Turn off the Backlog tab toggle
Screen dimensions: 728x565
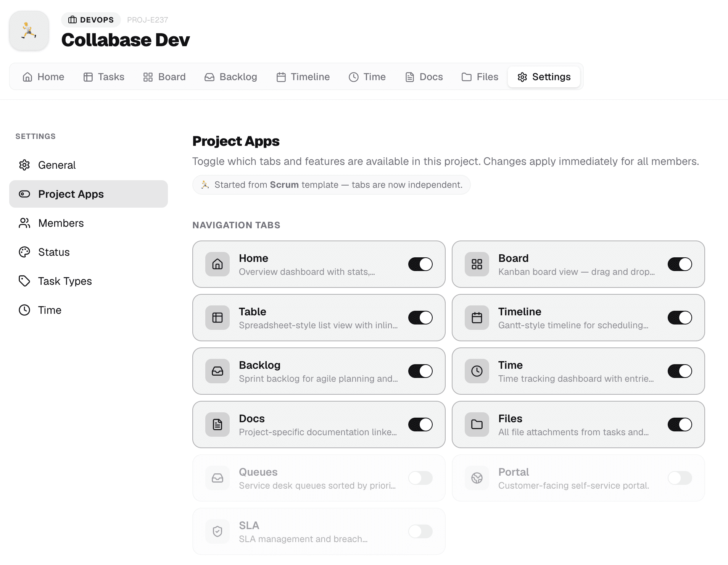click(x=420, y=371)
